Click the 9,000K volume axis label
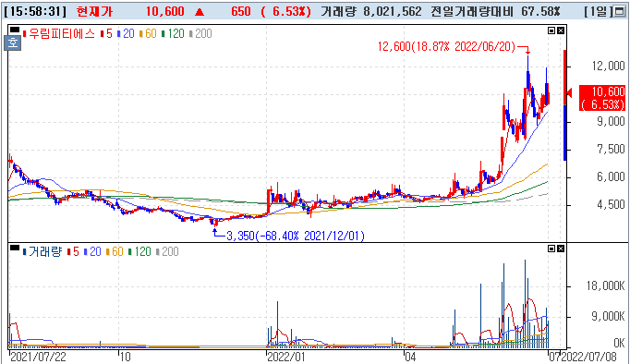The width and height of the screenshot is (630, 364). click(608, 317)
